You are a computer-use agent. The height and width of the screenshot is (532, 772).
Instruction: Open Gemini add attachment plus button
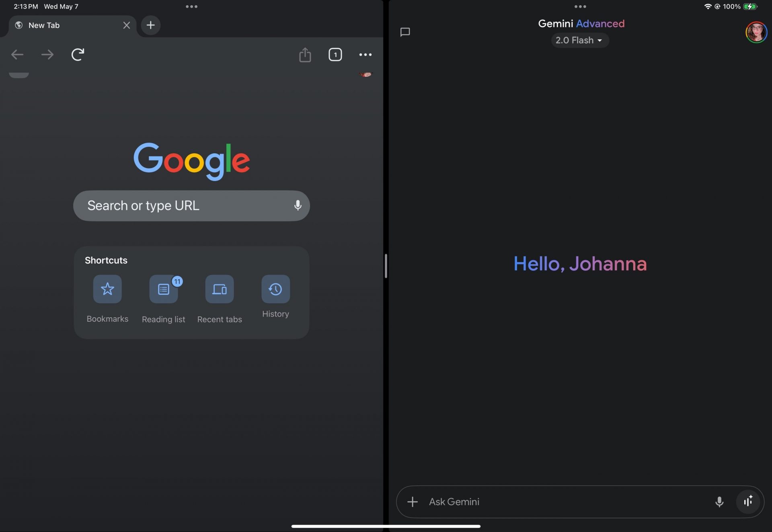(413, 501)
